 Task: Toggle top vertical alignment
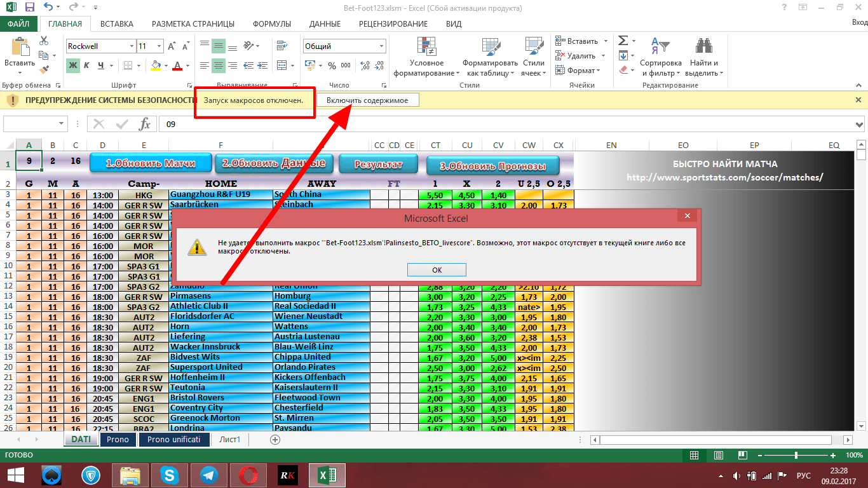pos(204,46)
